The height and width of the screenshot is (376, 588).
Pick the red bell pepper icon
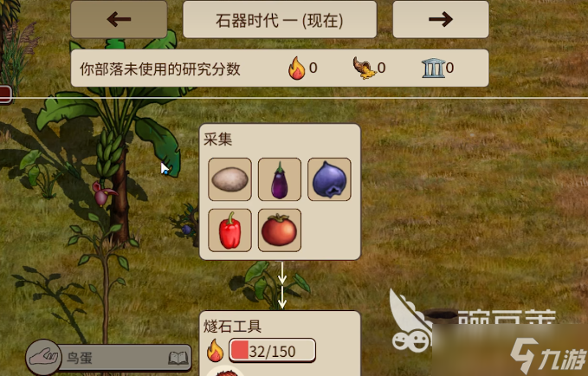coord(229,230)
